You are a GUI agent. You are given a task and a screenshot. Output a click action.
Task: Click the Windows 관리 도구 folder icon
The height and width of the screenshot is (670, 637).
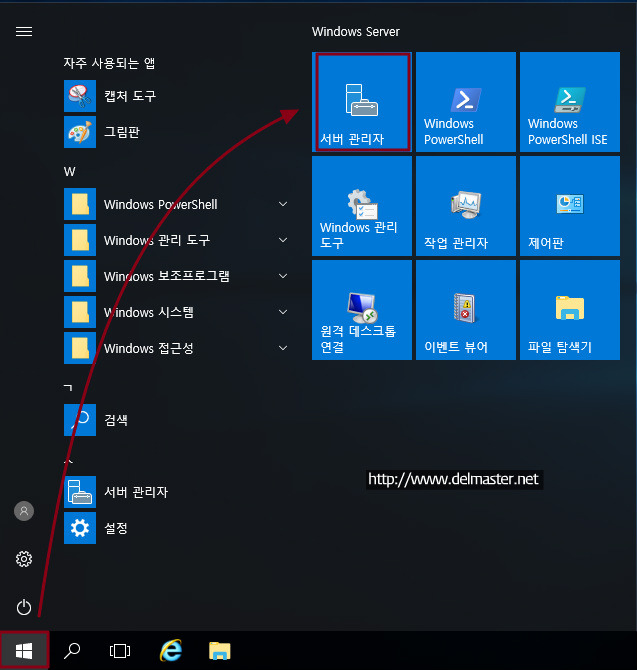[x=80, y=240]
